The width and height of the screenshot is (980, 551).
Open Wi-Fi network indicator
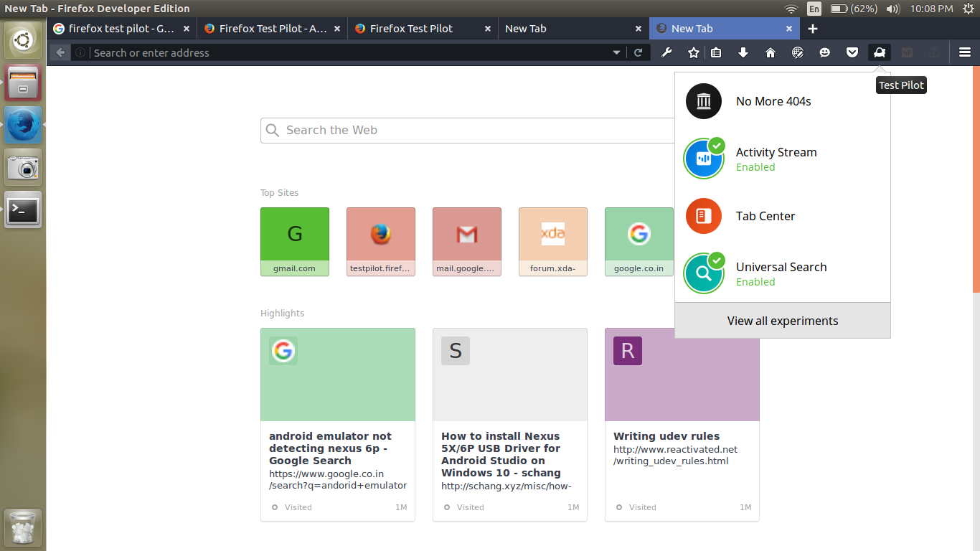(791, 9)
